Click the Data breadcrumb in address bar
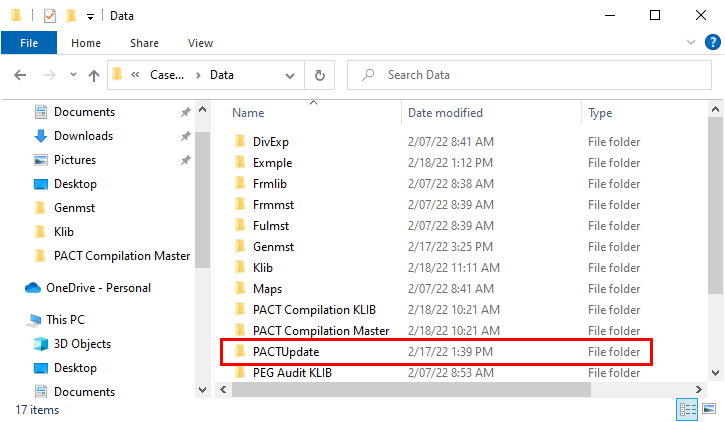725x422 pixels. tap(222, 75)
